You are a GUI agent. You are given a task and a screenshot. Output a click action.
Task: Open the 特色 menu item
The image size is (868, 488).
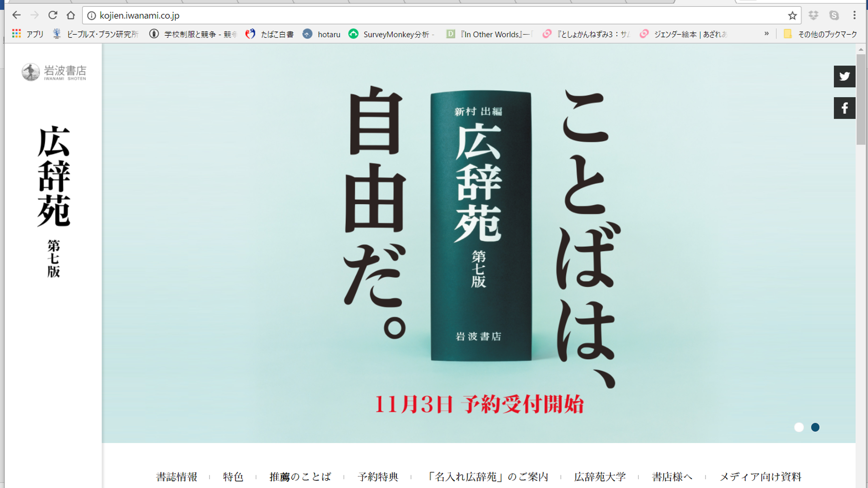(x=233, y=477)
